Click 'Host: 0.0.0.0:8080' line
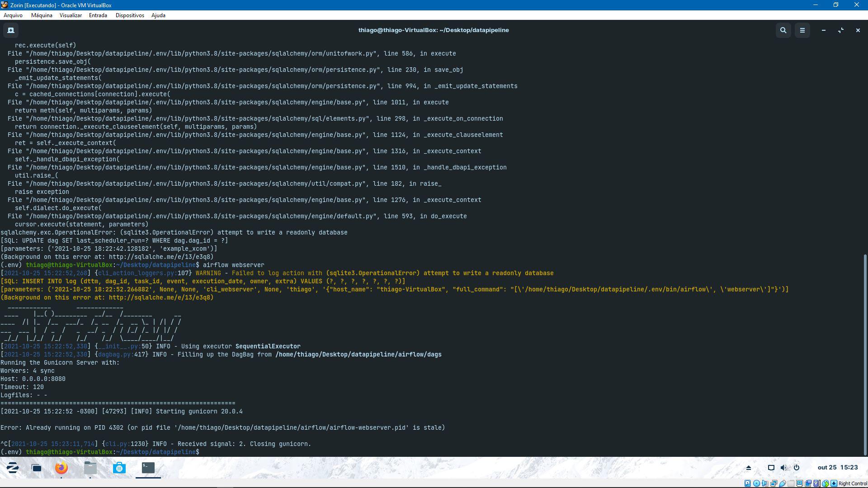Screen dimensions: 868x488 tap(33, 379)
